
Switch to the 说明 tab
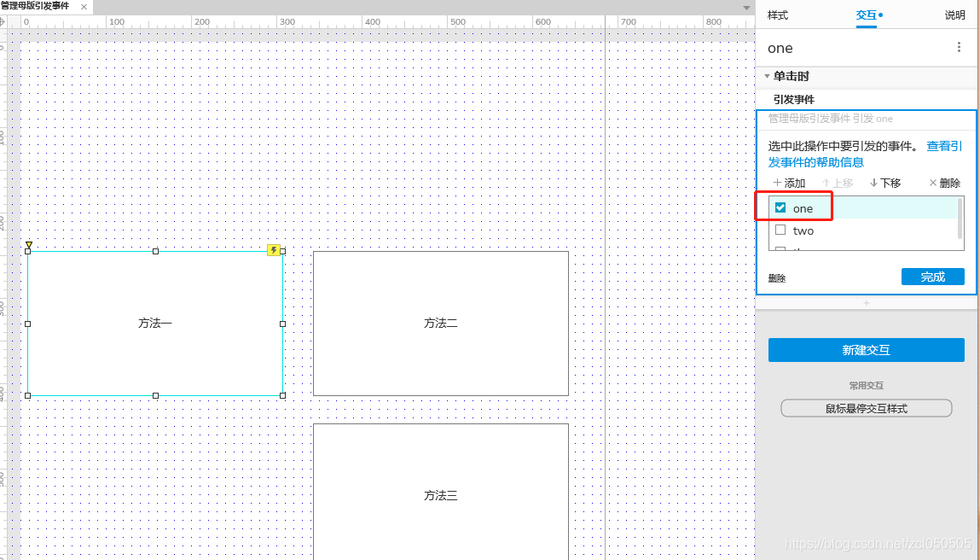(x=954, y=15)
